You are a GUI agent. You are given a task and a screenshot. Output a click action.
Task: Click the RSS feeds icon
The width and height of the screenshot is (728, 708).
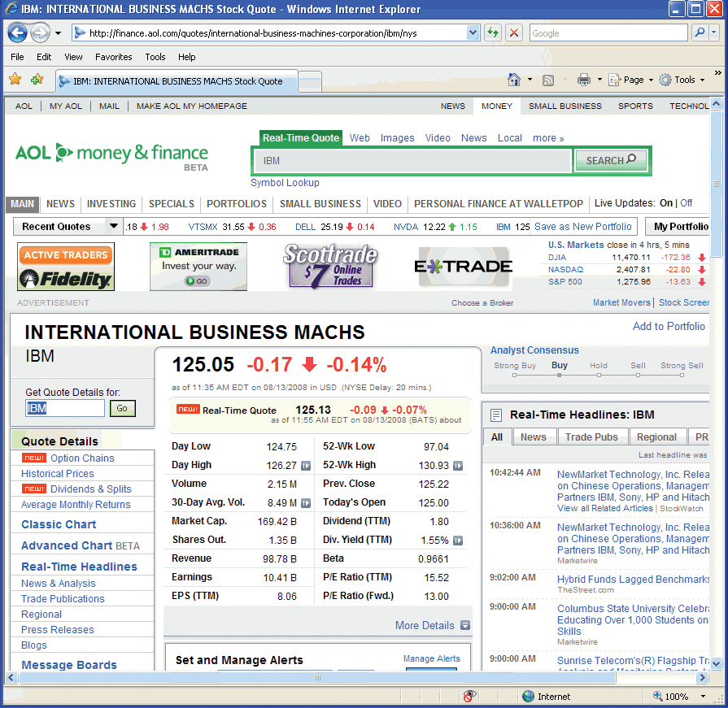(548, 80)
